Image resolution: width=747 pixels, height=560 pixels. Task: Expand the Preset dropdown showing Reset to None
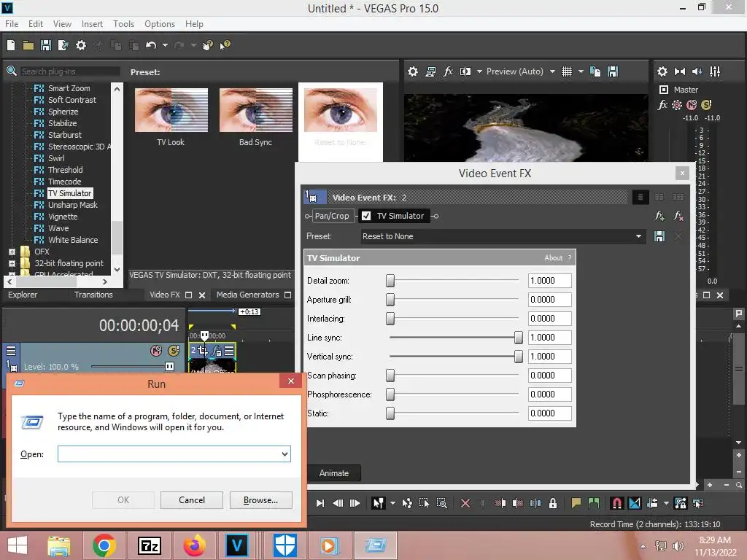click(x=638, y=236)
